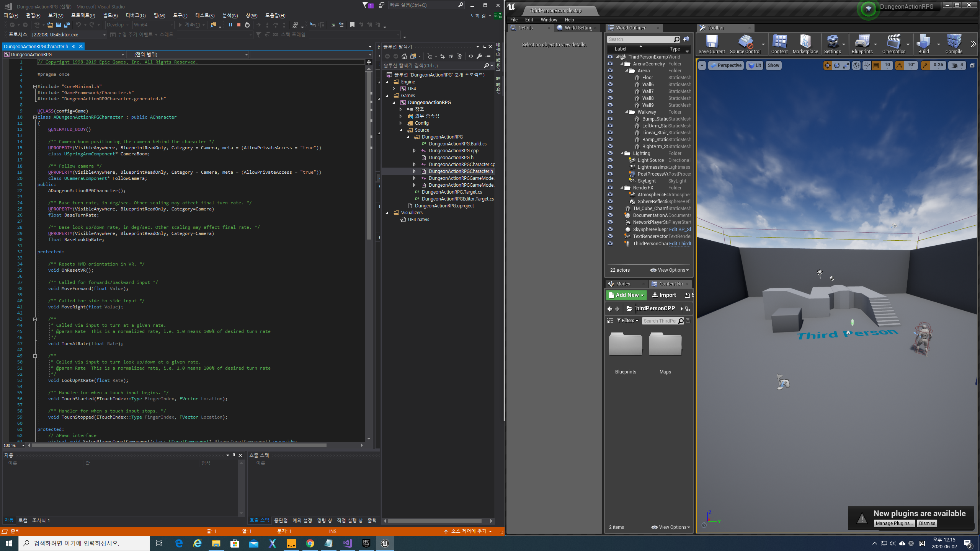Toggle visibility of the Wall9 actor
The width and height of the screenshot is (980, 551).
tap(610, 105)
